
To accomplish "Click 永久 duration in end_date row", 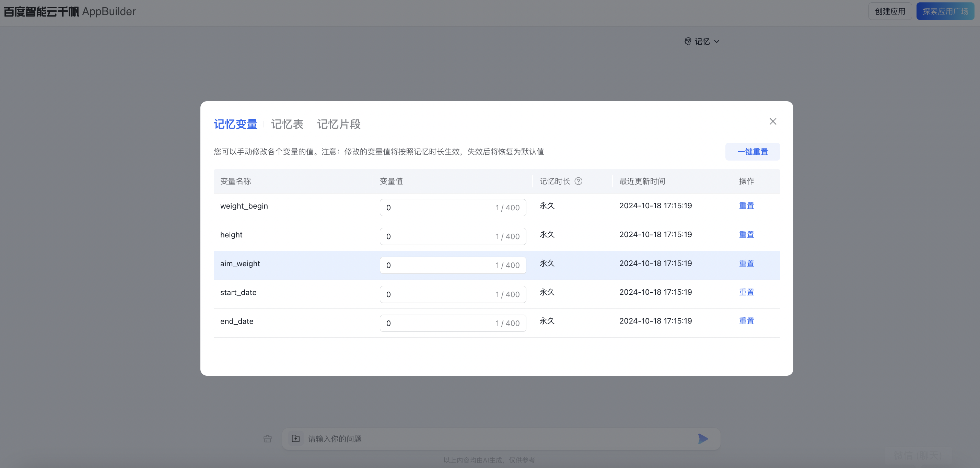I will coord(547,321).
